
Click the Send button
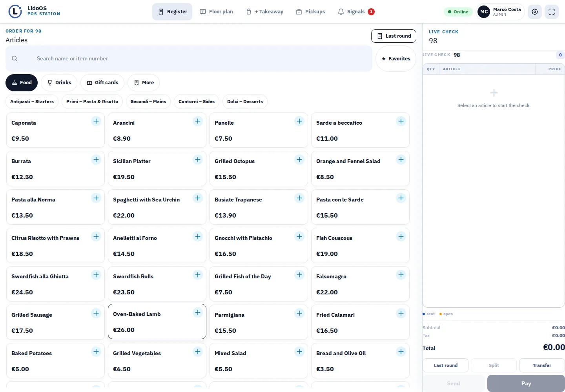454,383
